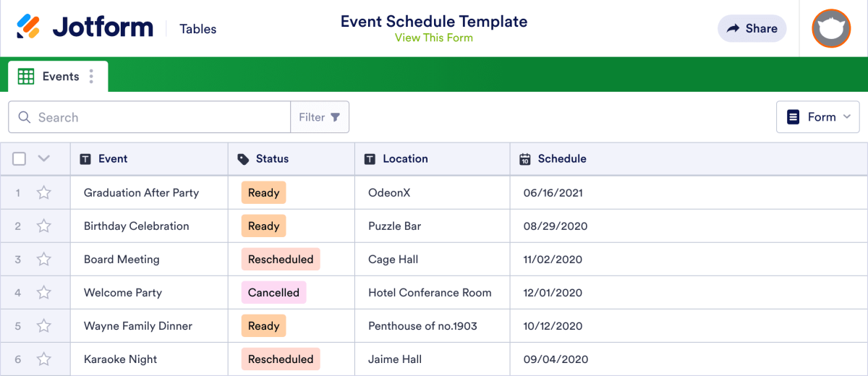Viewport: 868px width, 376px height.
Task: Click the Events tab grid icon
Action: coord(26,77)
